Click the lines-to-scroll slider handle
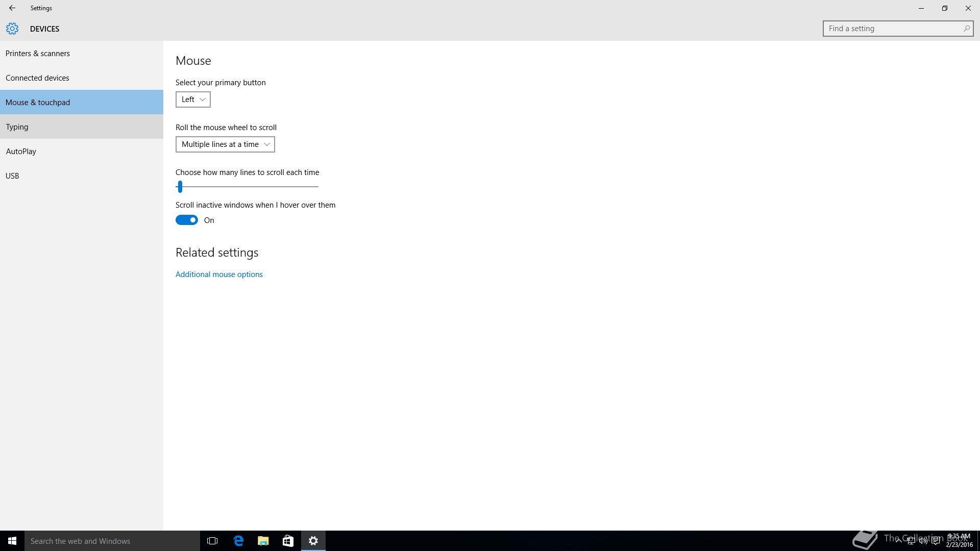The height and width of the screenshot is (551, 980). click(180, 187)
